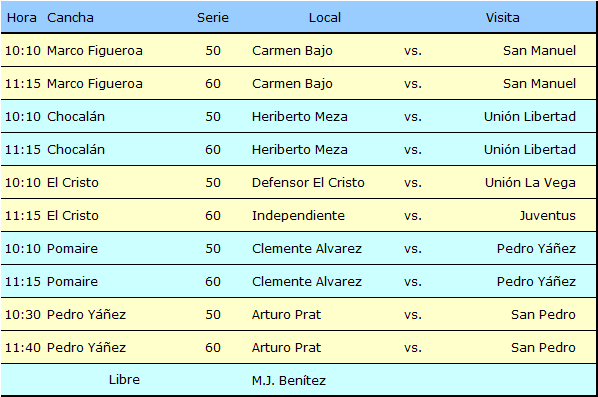Click the M.J. Benítez cell
This screenshot has height=397, width=598.
289,380
